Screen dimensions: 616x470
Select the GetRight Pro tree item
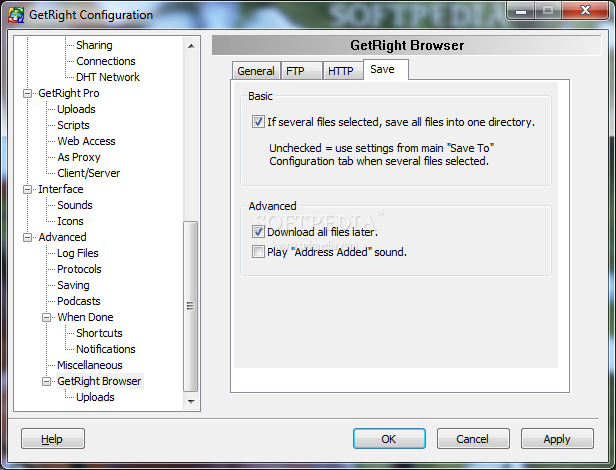pos(69,93)
